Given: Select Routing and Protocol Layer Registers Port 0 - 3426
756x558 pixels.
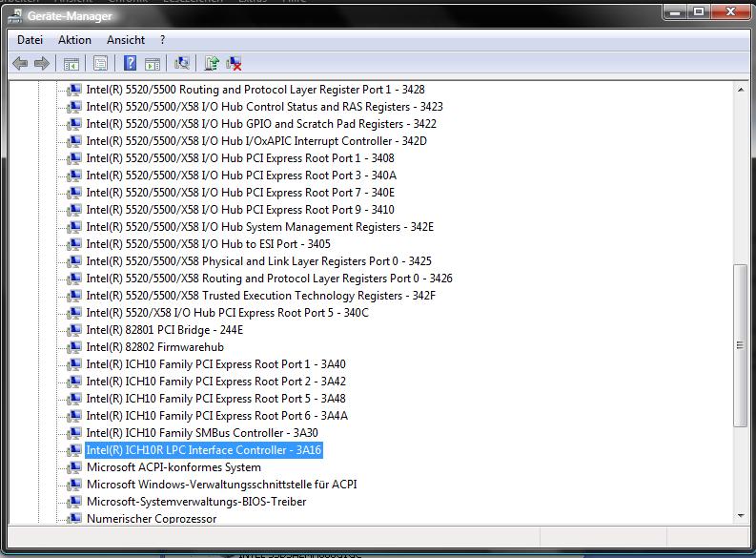Looking at the screenshot, I should click(x=269, y=279).
